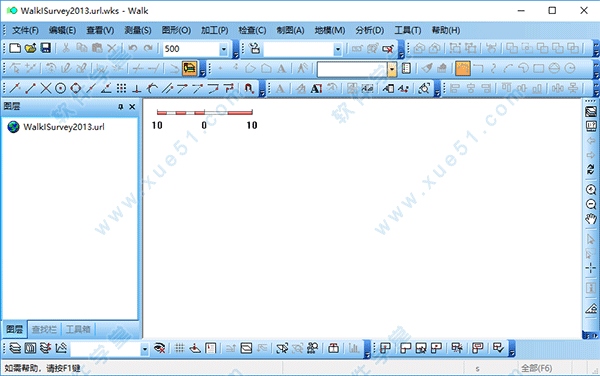Click the New file icon
This screenshot has height=376, width=600.
coord(15,48)
